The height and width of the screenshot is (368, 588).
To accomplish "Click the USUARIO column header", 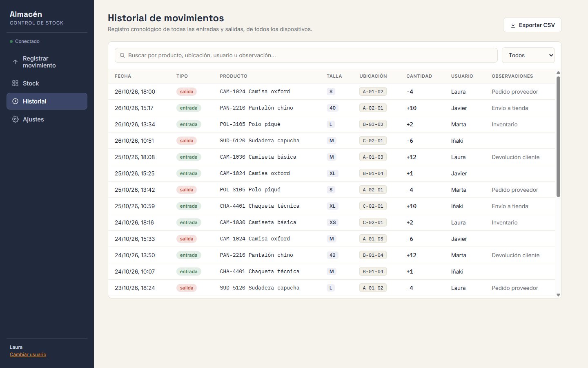I will pos(462,76).
